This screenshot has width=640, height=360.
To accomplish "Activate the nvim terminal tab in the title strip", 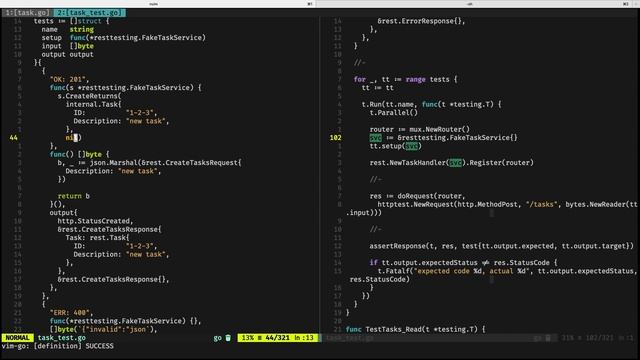I will [153, 4].
